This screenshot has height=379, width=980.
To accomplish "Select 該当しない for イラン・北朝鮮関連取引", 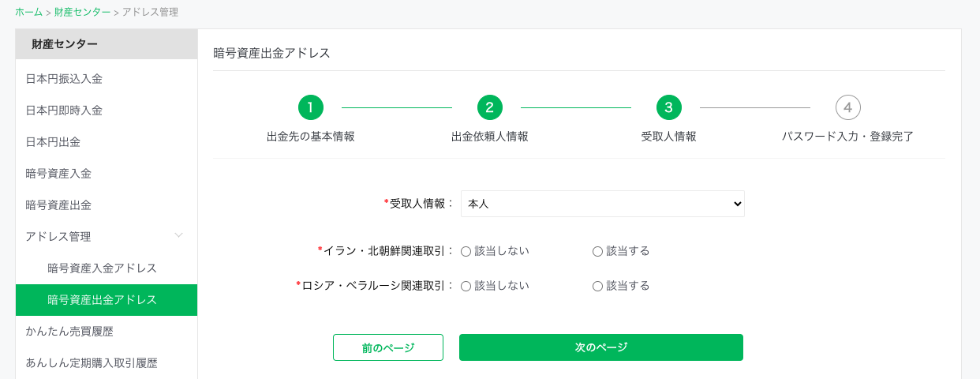I will [466, 251].
